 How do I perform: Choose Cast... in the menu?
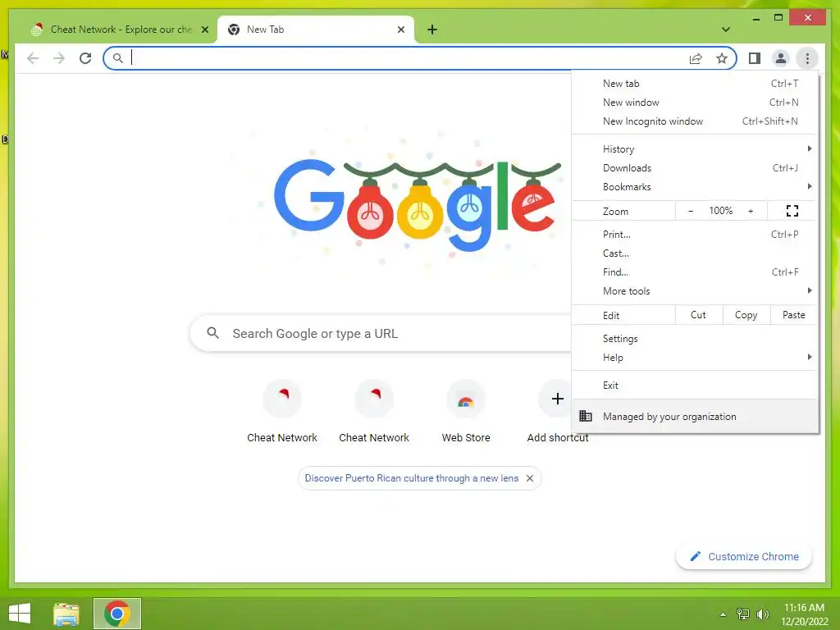tap(695, 253)
